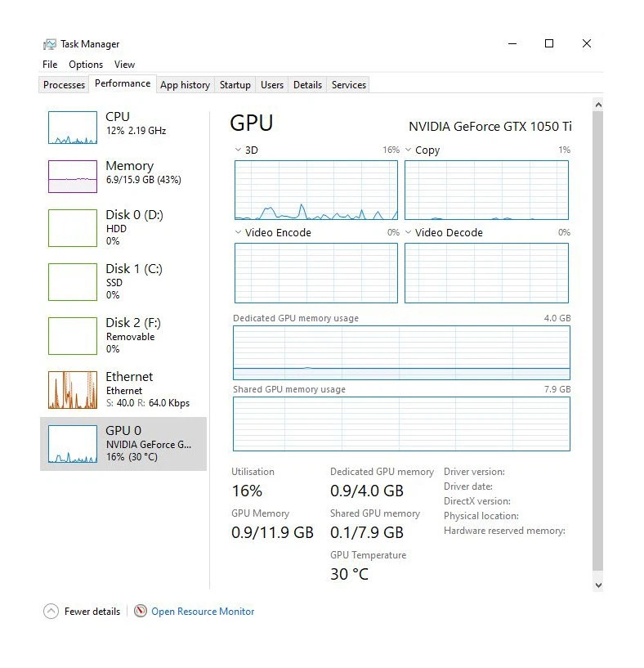Click the GPU 0 label in sidebar

coord(123,431)
